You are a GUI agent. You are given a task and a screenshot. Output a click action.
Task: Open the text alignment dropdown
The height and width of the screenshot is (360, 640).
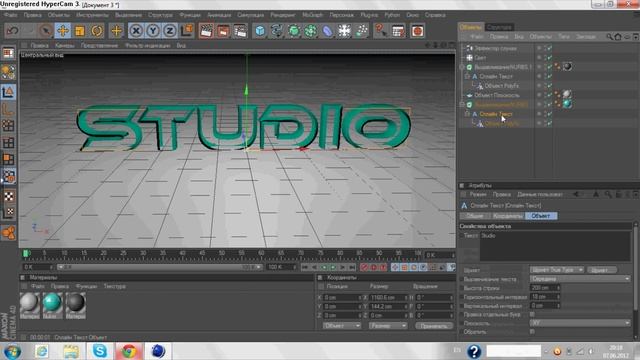pos(580,279)
